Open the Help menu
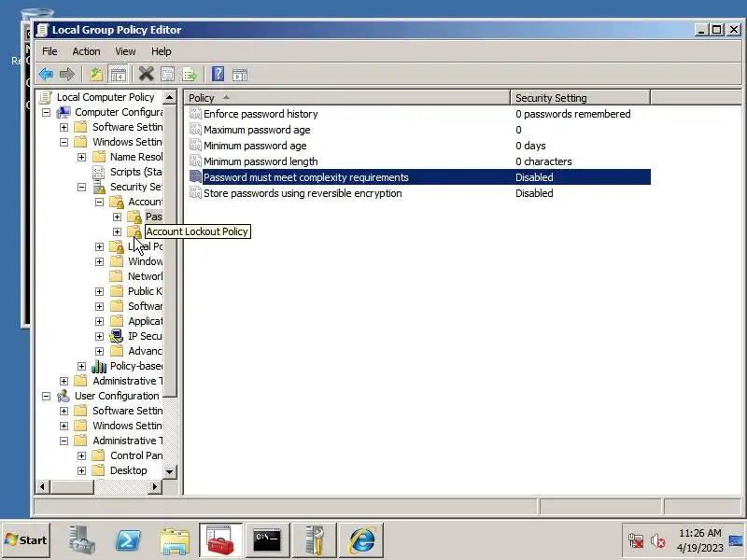This screenshot has width=747, height=560. tap(161, 51)
